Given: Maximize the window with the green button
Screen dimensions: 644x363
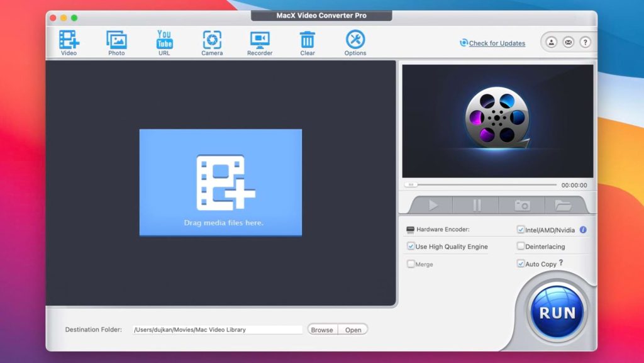Looking at the screenshot, I should pyautogui.click(x=74, y=18).
